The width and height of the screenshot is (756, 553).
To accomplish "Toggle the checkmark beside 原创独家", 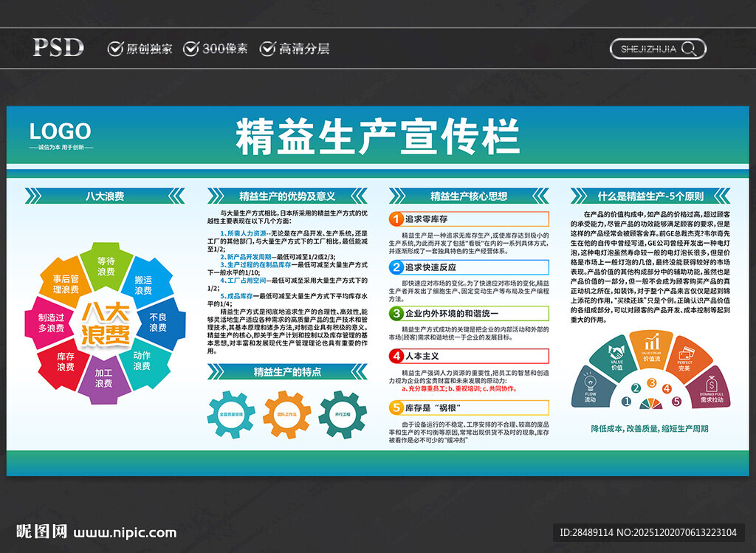I will tap(115, 48).
